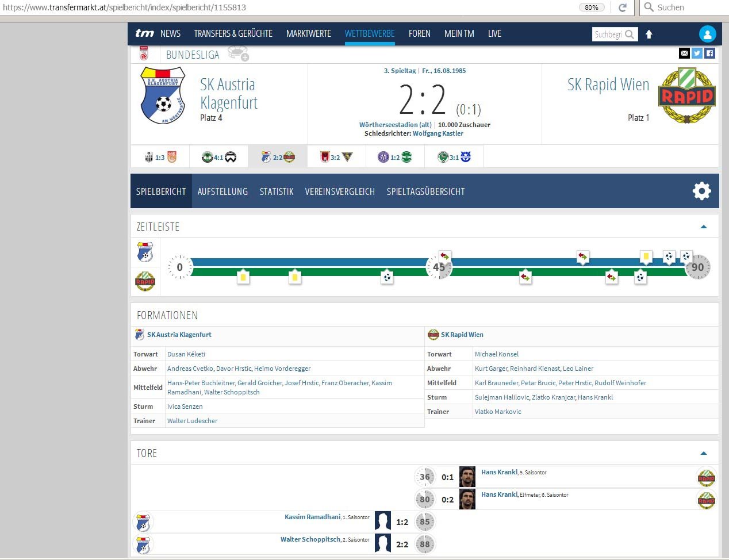Open trainer Vlatko Markovic's profile
This screenshot has width=729, height=560.
[498, 412]
